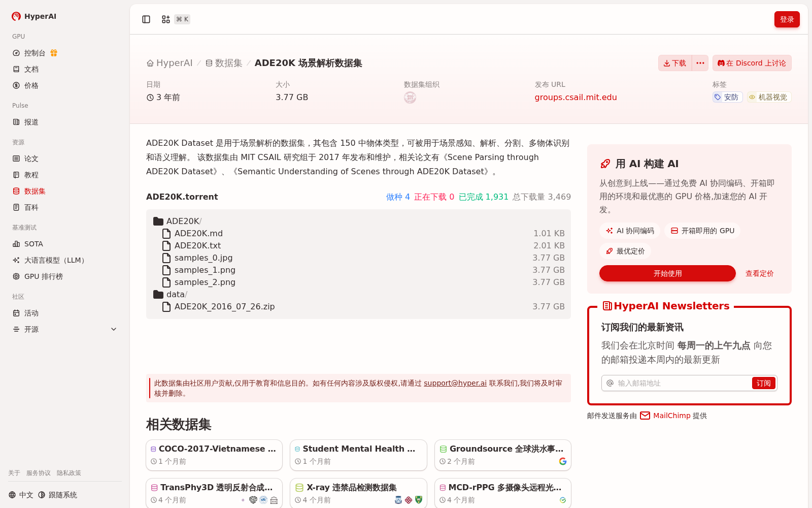Click the AI 协同编码 chip
This screenshot has height=508, width=812.
click(x=630, y=231)
